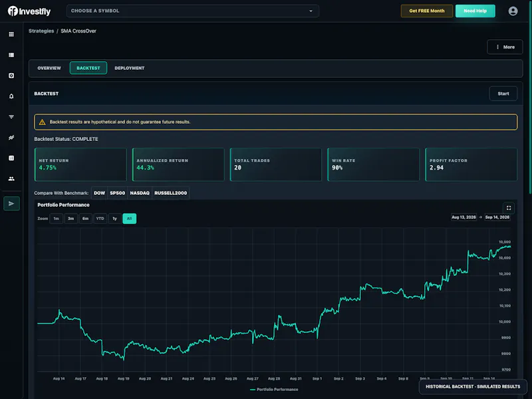Open the alerts bell sidebar icon
This screenshot has width=532, height=399.
pos(11,96)
